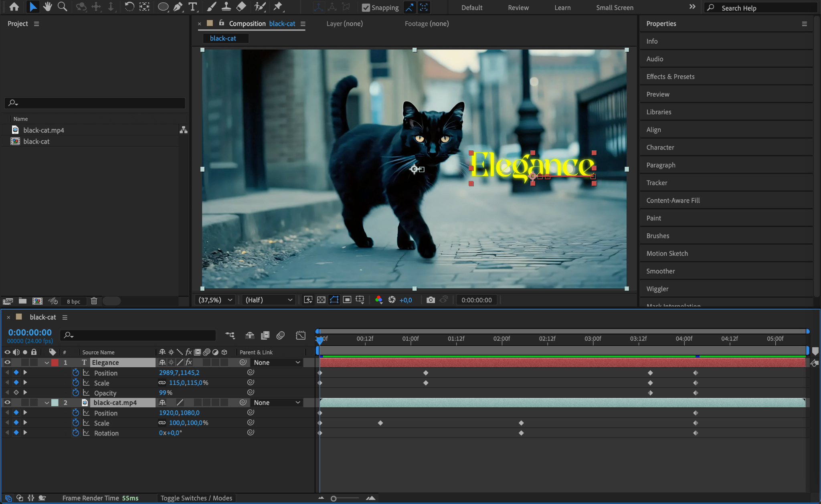The image size is (821, 504).
Task: Select the Horizontal Type tool
Action: [x=192, y=7]
